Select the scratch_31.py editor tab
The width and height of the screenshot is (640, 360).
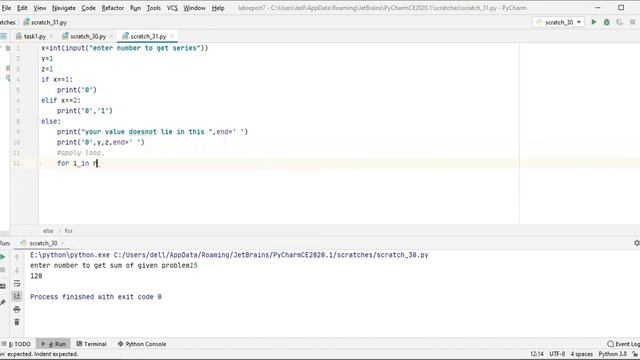pos(148,36)
